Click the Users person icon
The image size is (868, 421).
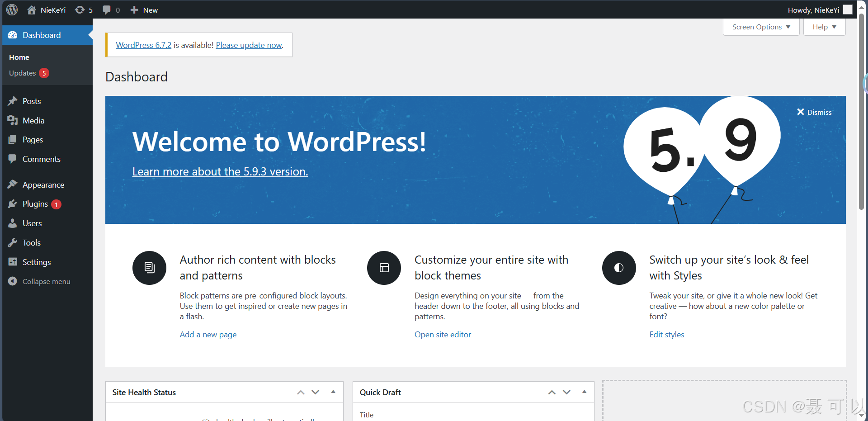point(13,223)
